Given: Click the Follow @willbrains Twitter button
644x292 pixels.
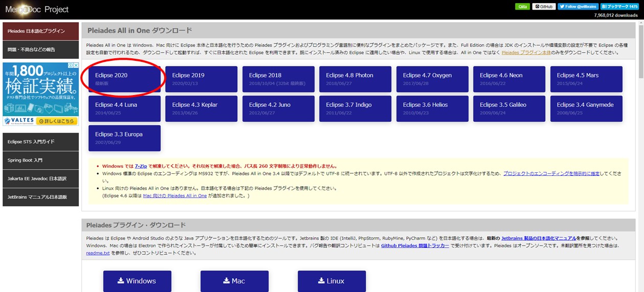Looking at the screenshot, I should pos(578,7).
